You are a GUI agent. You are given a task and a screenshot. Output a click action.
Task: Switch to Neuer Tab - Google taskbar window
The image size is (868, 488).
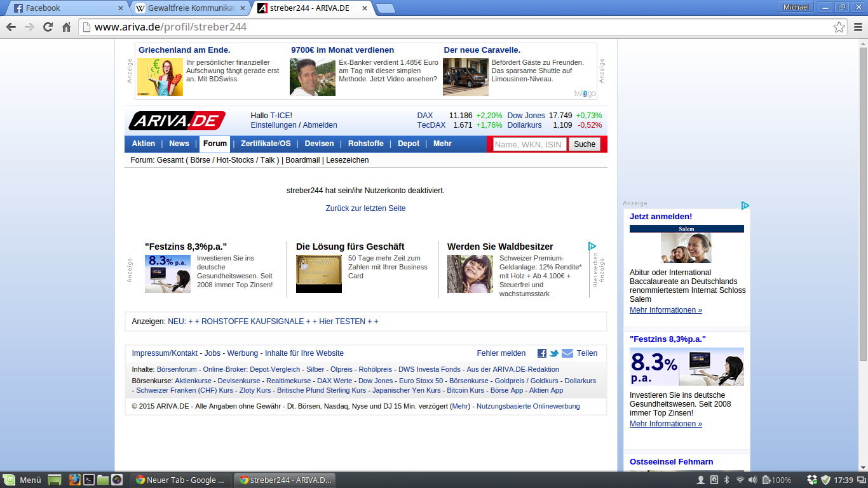tap(180, 480)
